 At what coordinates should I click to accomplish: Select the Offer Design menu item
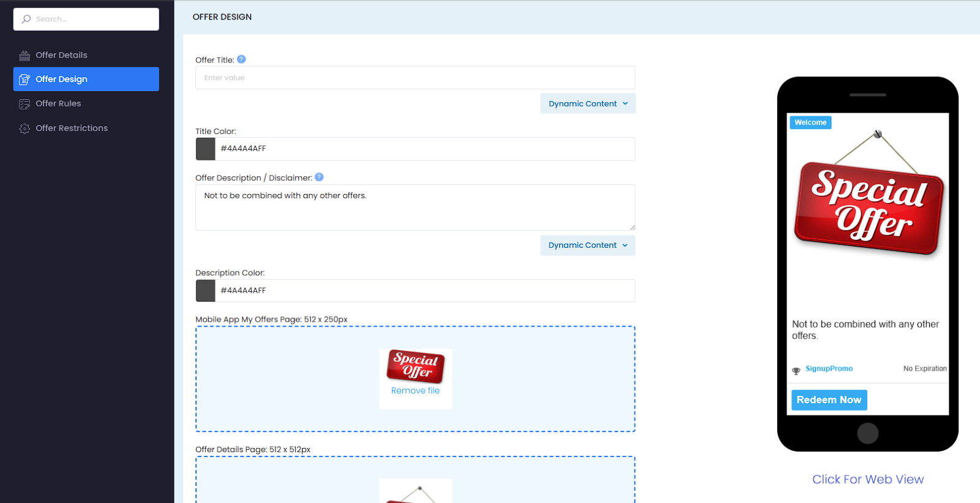point(86,79)
